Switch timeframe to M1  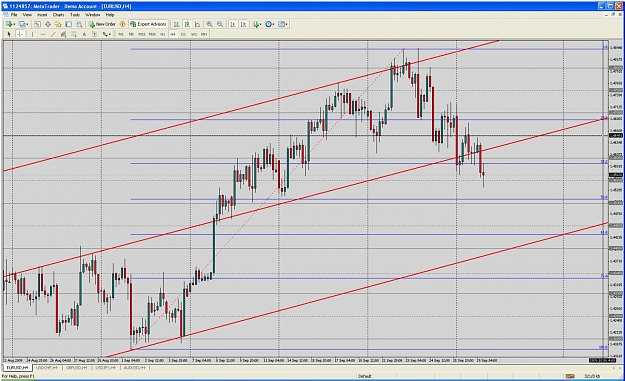(x=121, y=34)
